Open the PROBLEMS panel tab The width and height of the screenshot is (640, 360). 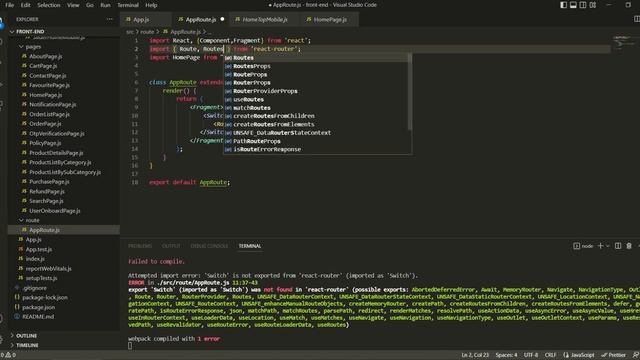[140, 246]
